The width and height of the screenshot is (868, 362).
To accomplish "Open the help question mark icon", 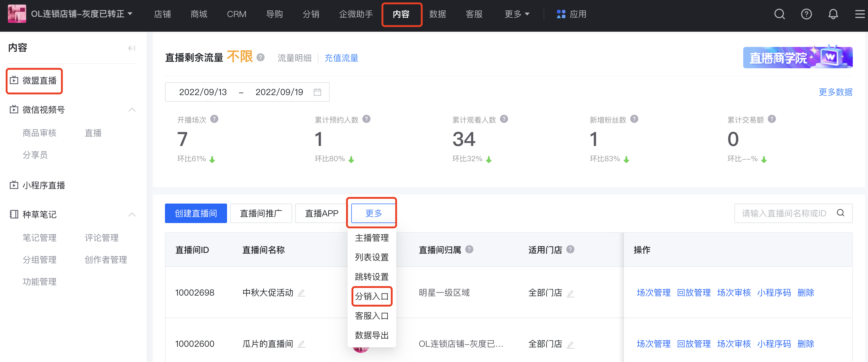I will (x=806, y=14).
